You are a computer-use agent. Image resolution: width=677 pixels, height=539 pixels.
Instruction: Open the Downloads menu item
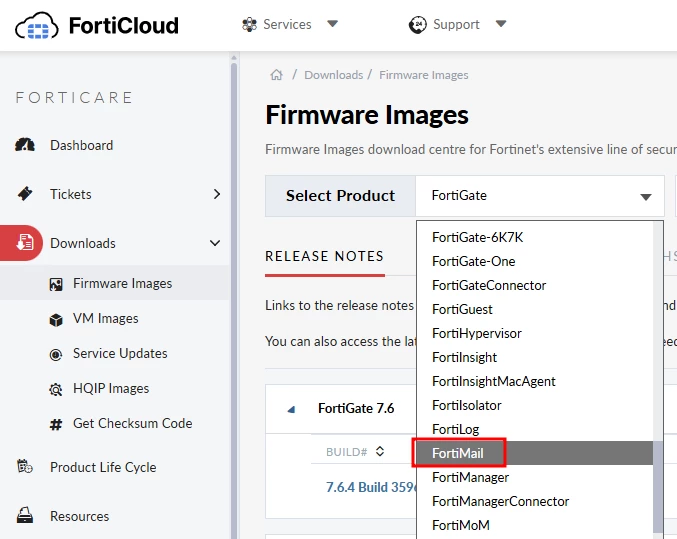[83, 243]
